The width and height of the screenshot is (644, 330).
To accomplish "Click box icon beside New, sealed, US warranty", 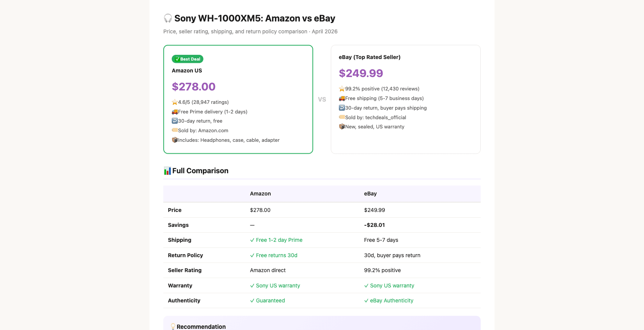I will pos(342,126).
